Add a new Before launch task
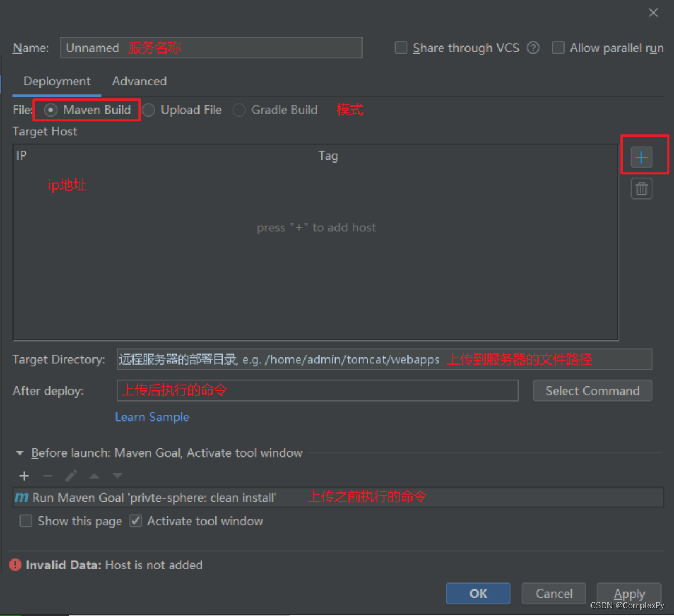Viewport: 674px width, 616px height. [24, 476]
